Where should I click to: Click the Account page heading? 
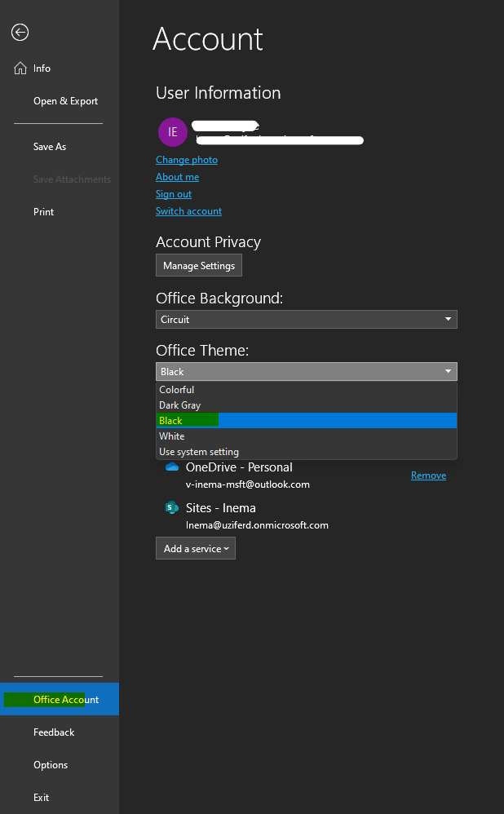point(208,39)
